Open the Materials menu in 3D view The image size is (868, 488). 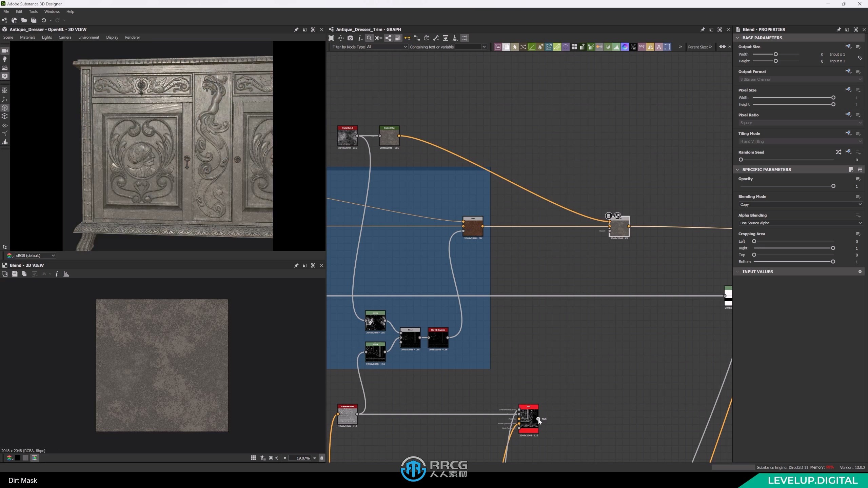(27, 37)
